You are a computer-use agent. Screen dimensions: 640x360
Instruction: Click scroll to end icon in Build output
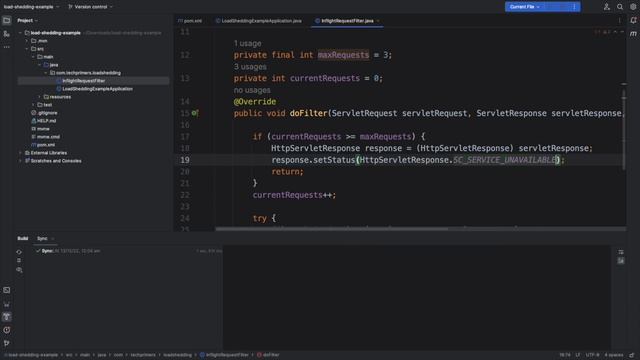point(621,261)
